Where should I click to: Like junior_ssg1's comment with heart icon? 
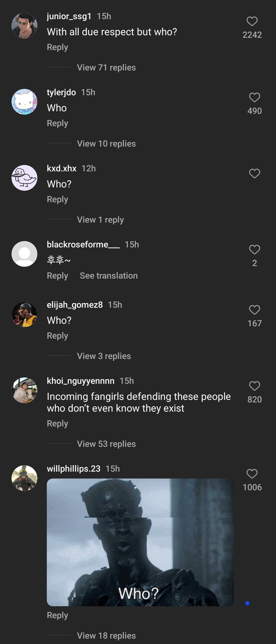(x=252, y=21)
